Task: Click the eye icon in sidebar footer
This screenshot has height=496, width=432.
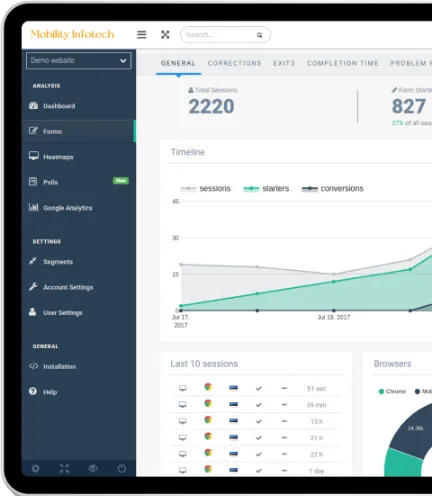Action: 93,468
